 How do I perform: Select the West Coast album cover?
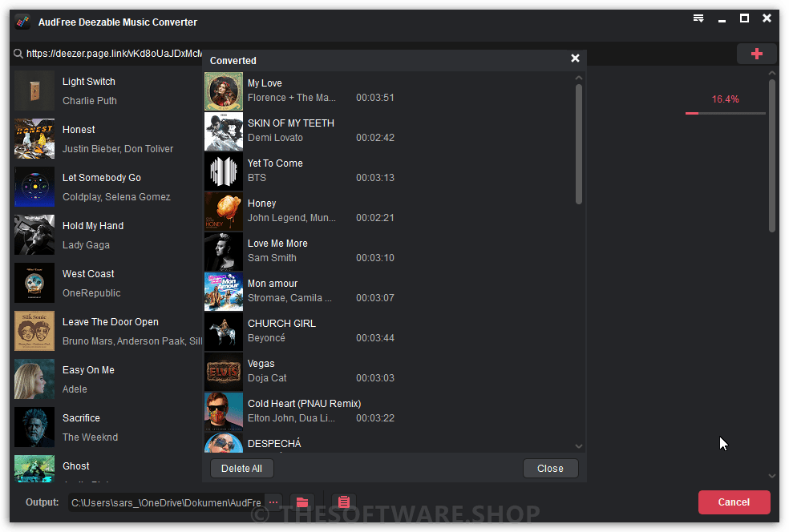[34, 283]
